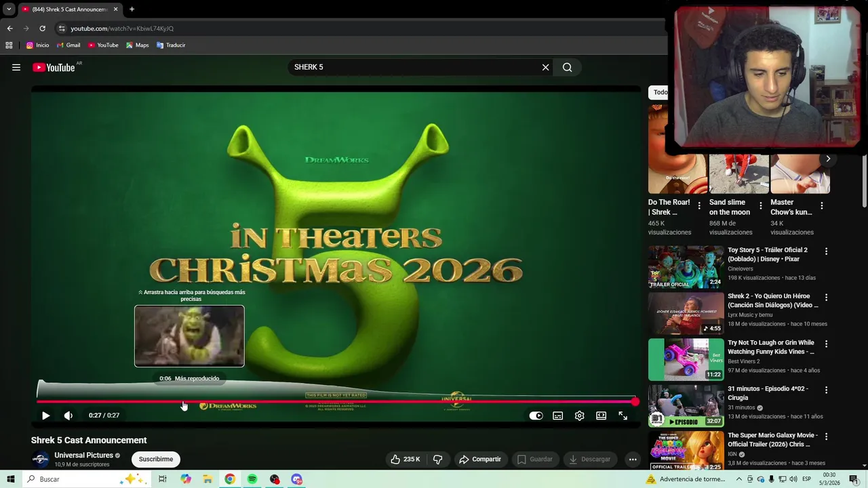Open options for Sand slime on the moon
The width and height of the screenshot is (868, 488).
click(x=760, y=205)
